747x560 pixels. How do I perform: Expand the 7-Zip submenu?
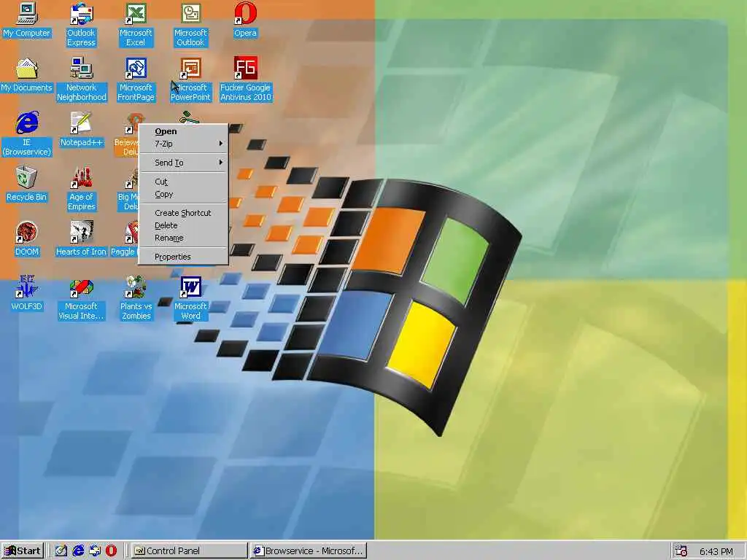(x=183, y=144)
